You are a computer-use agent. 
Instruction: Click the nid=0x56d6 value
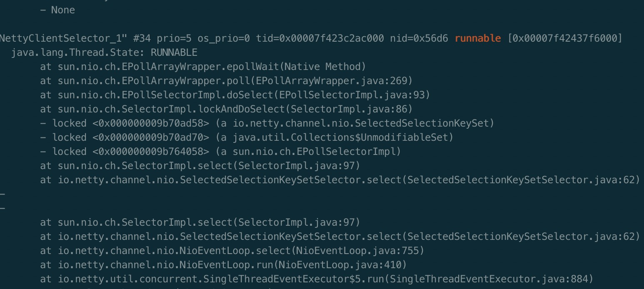(419, 38)
